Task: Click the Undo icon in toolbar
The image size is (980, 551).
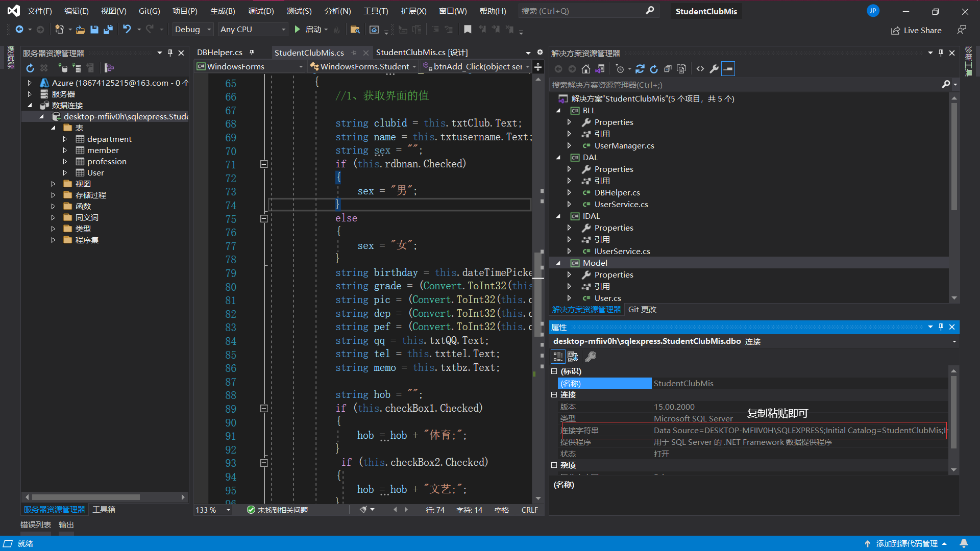Action: [x=127, y=30]
